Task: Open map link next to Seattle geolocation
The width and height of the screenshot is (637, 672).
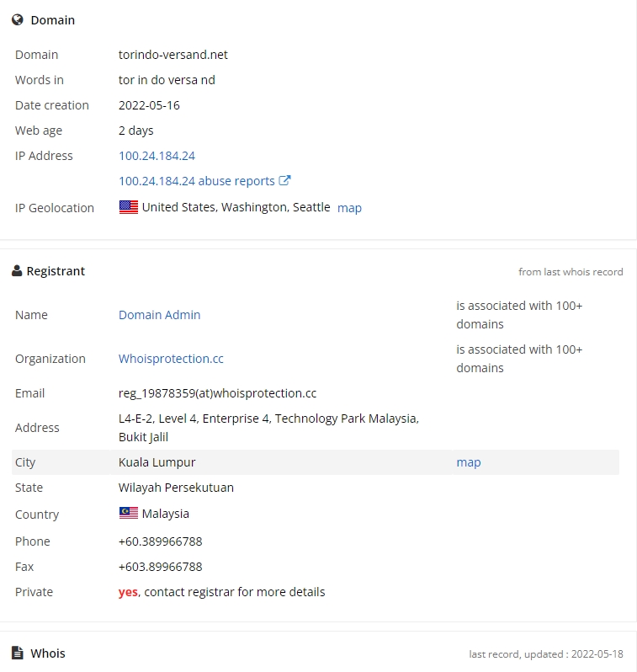Action: coord(349,208)
